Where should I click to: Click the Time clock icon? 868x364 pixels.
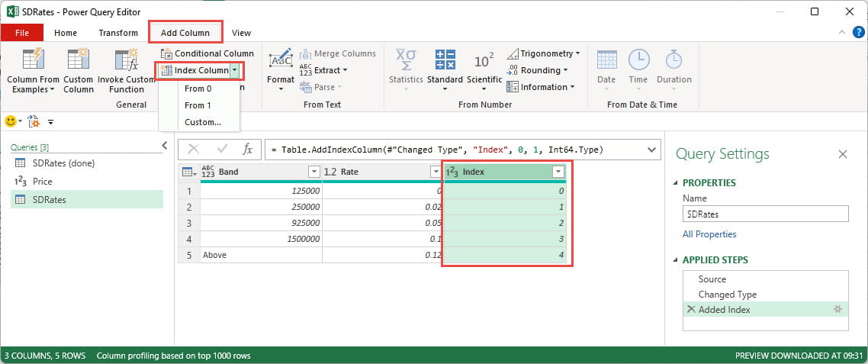(x=638, y=60)
